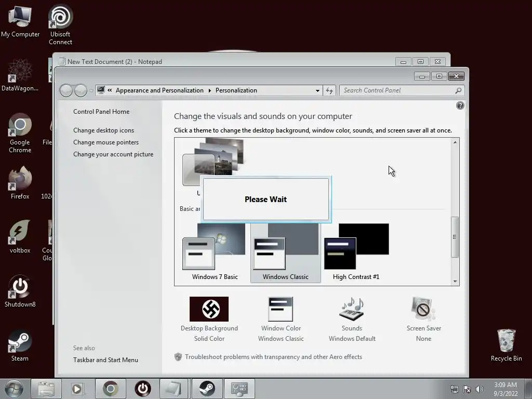Expand the double-chevron breadcrumb root

pyautogui.click(x=110, y=90)
